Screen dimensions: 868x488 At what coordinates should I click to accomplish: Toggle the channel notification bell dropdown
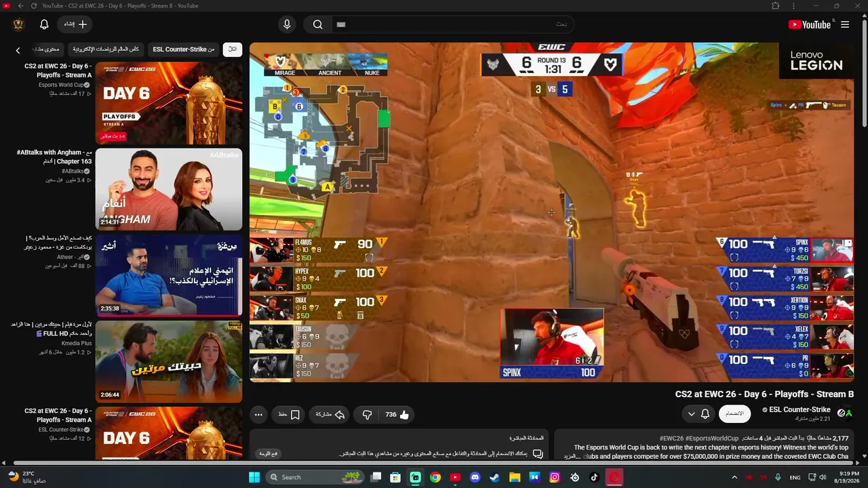click(x=698, y=413)
